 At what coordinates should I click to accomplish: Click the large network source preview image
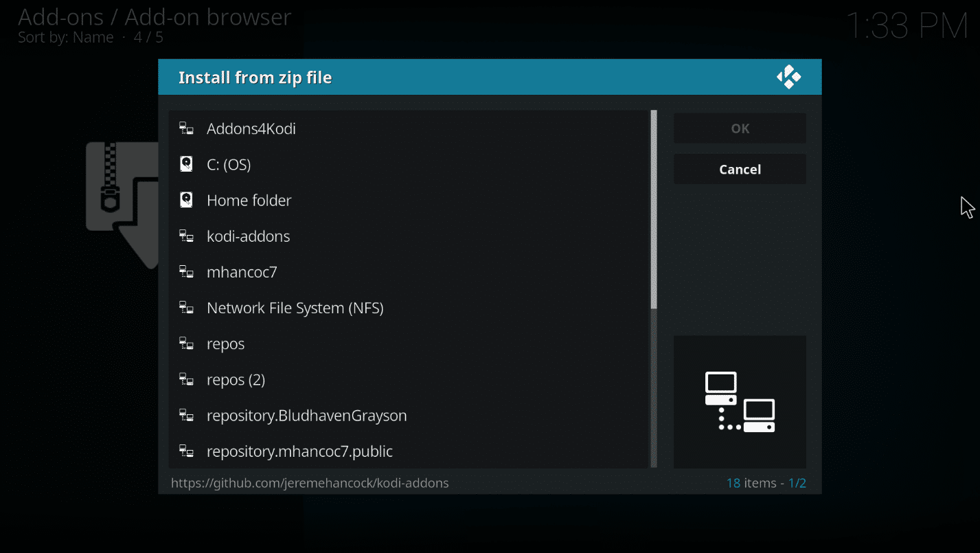pyautogui.click(x=740, y=402)
